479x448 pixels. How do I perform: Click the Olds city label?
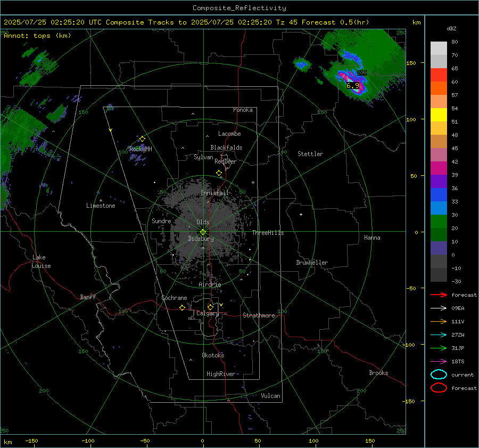point(203,222)
